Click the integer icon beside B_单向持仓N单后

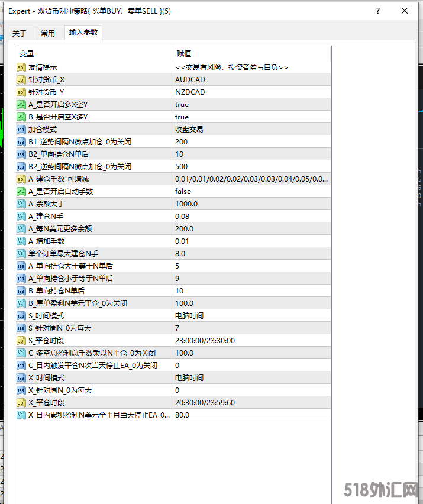point(21,291)
